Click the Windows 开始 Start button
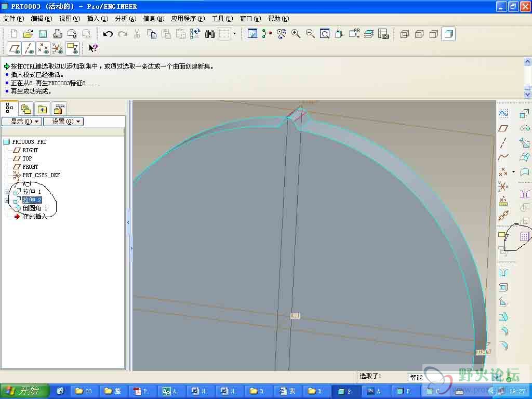 click(24, 391)
